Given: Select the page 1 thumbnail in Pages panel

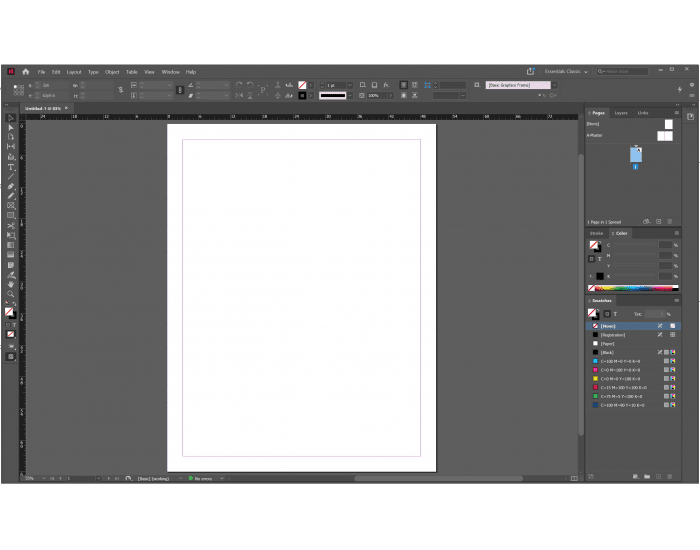Looking at the screenshot, I should coord(636,154).
